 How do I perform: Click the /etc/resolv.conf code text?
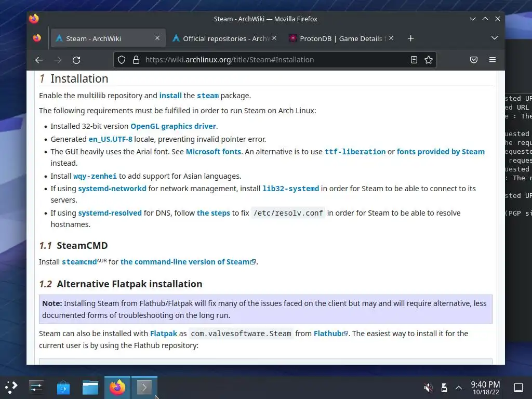click(288, 213)
